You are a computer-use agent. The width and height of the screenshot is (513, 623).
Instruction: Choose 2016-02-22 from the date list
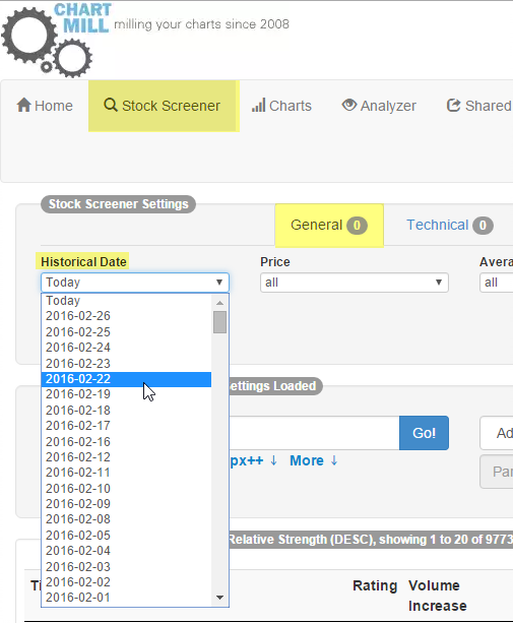[x=126, y=379]
